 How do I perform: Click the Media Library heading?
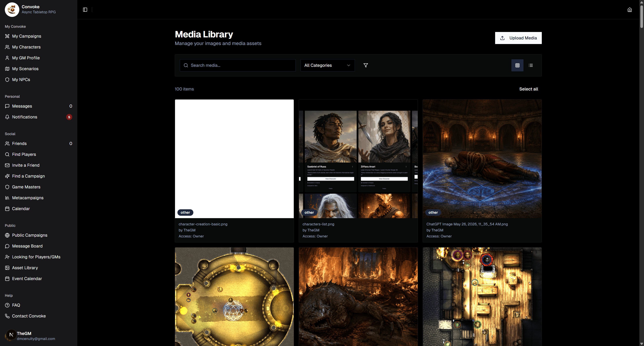click(x=204, y=34)
